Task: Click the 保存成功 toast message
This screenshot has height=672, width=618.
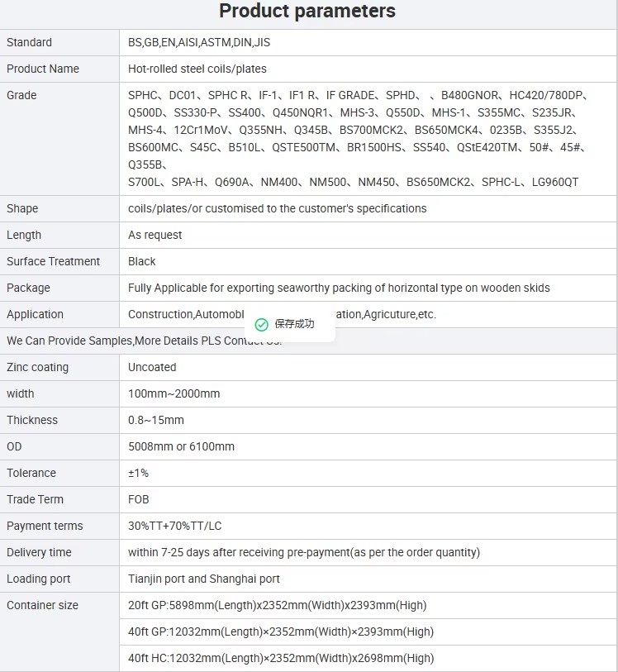Action: click(290, 325)
